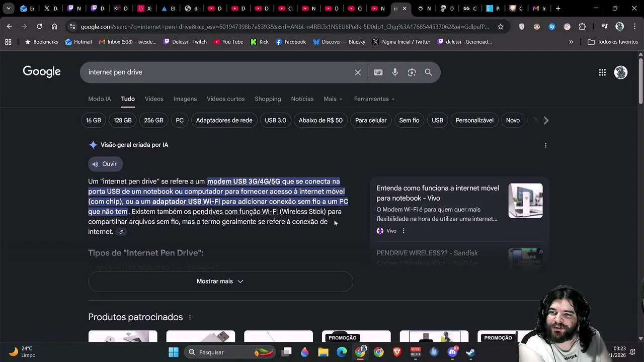The height and width of the screenshot is (362, 644).
Task: Show more bookmarks with double chevron
Action: point(571,42)
